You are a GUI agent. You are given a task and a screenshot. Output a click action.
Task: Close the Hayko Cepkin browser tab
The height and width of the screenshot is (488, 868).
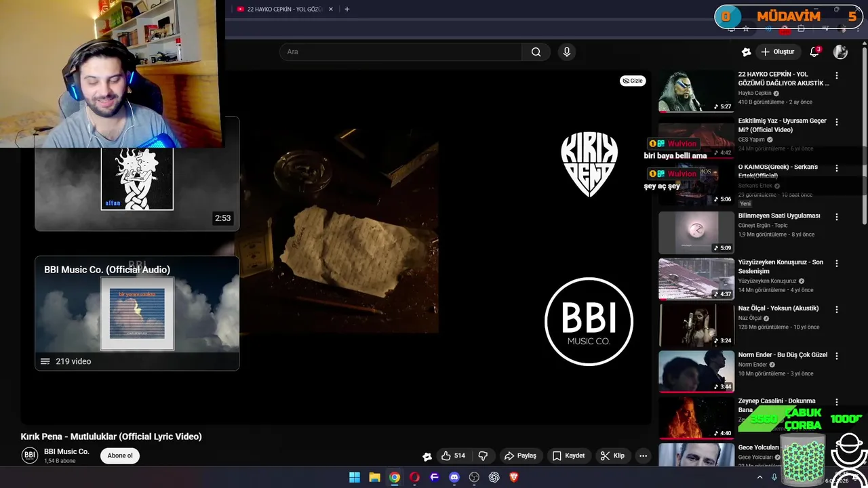pos(331,9)
